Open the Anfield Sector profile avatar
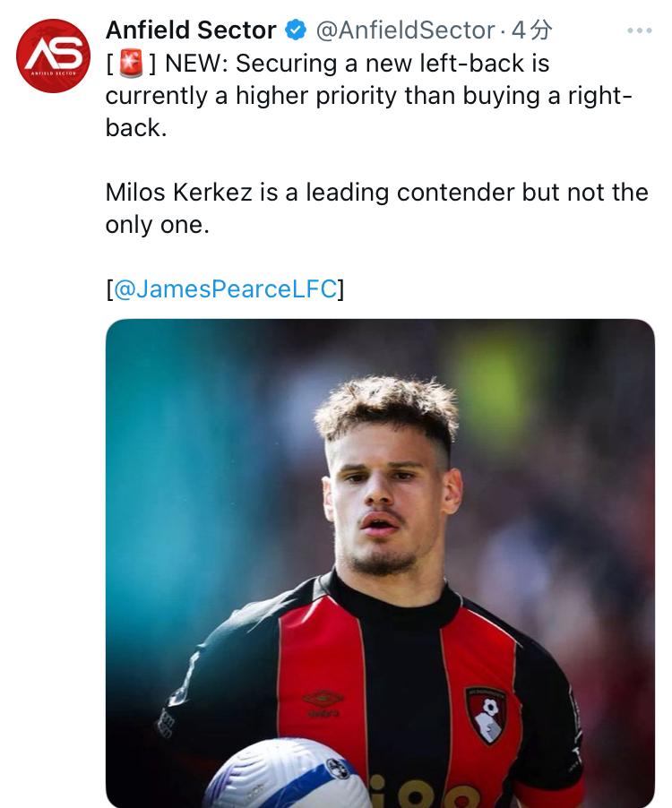672x808 pixels. point(53,56)
